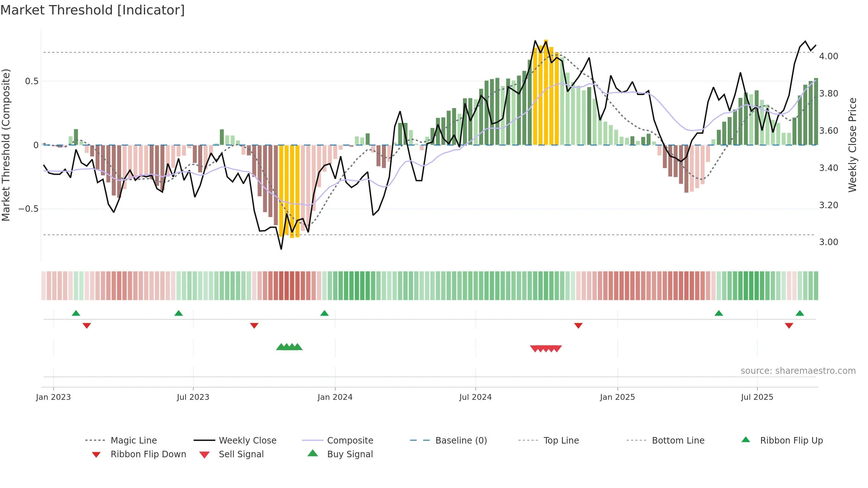Viewport: 868px width, 488px height.
Task: Click the last ribbon flip up marker in 2025
Action: (x=800, y=313)
